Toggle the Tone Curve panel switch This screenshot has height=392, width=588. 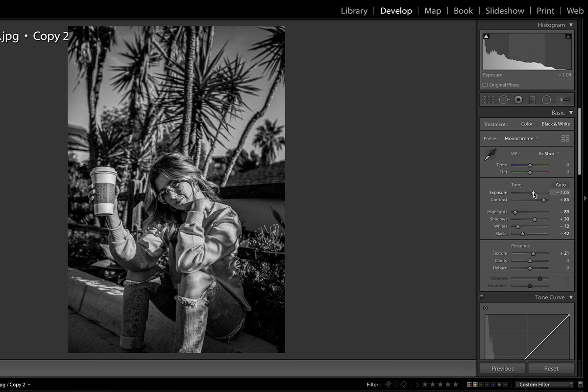click(x=482, y=297)
